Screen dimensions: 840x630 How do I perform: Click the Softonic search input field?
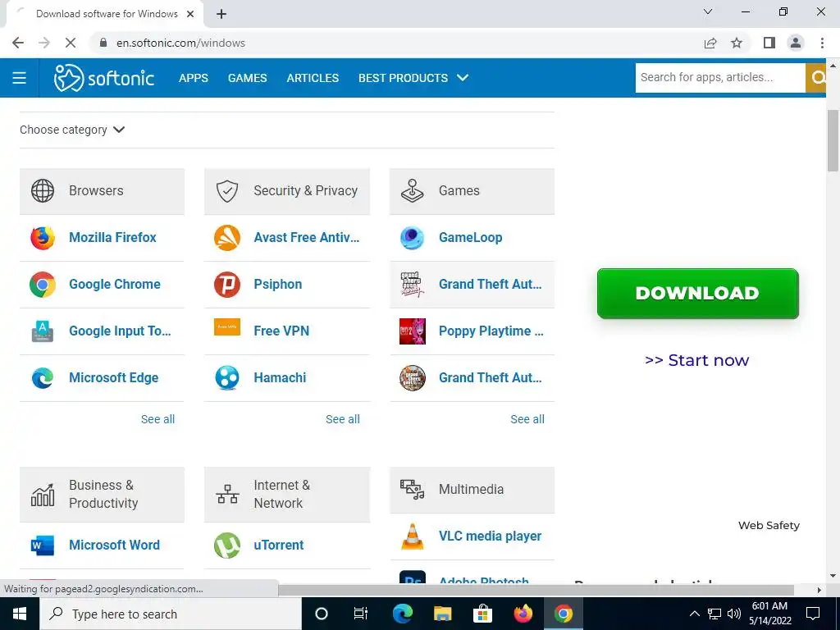pos(720,78)
